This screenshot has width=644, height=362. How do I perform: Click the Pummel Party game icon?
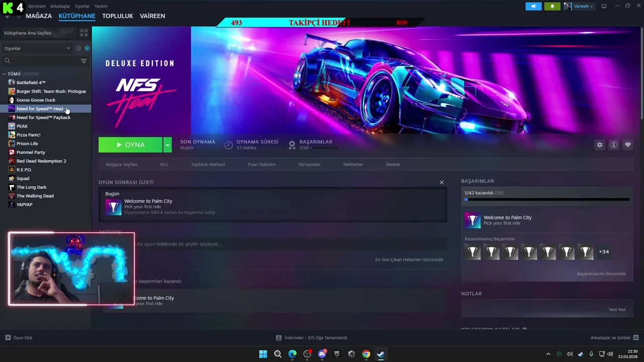pos(12,152)
